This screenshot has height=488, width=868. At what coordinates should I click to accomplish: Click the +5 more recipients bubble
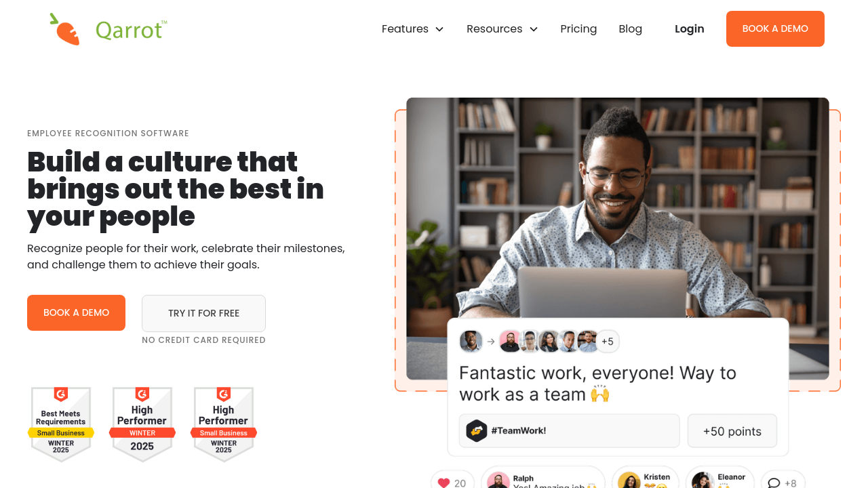click(x=607, y=341)
